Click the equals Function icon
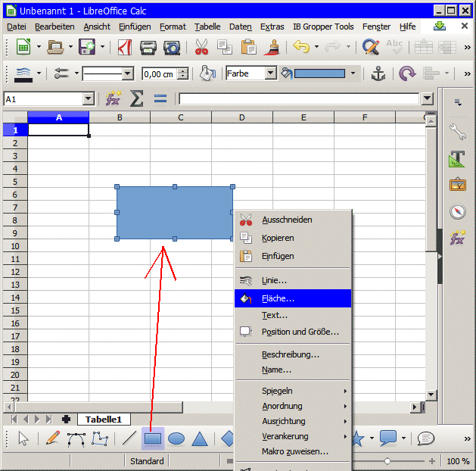Viewport: 476px width, 471px height. pyautogui.click(x=160, y=98)
